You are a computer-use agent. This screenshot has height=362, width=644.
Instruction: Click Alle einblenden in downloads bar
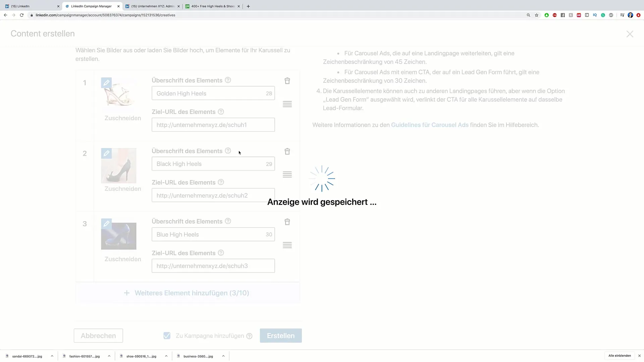[620, 356]
